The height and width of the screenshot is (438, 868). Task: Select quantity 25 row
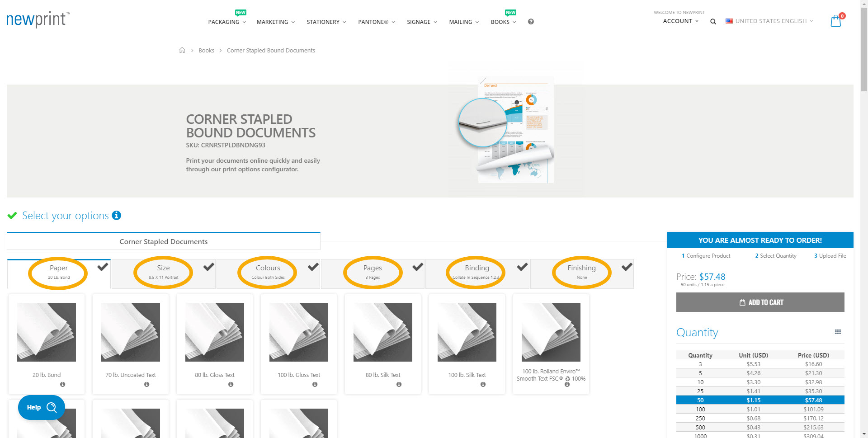pyautogui.click(x=760, y=391)
